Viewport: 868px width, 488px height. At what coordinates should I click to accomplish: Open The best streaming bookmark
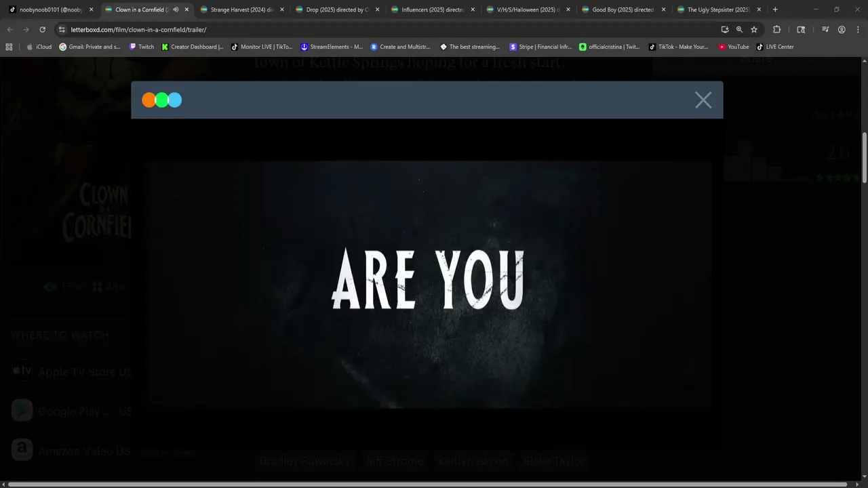[470, 47]
